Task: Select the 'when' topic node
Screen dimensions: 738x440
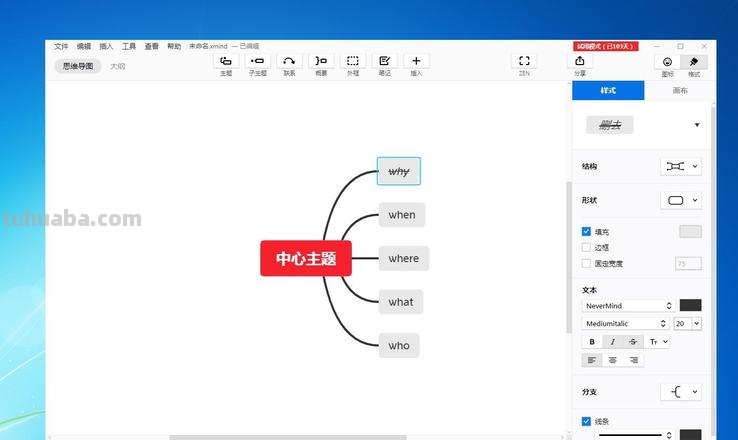Action: [x=402, y=215]
